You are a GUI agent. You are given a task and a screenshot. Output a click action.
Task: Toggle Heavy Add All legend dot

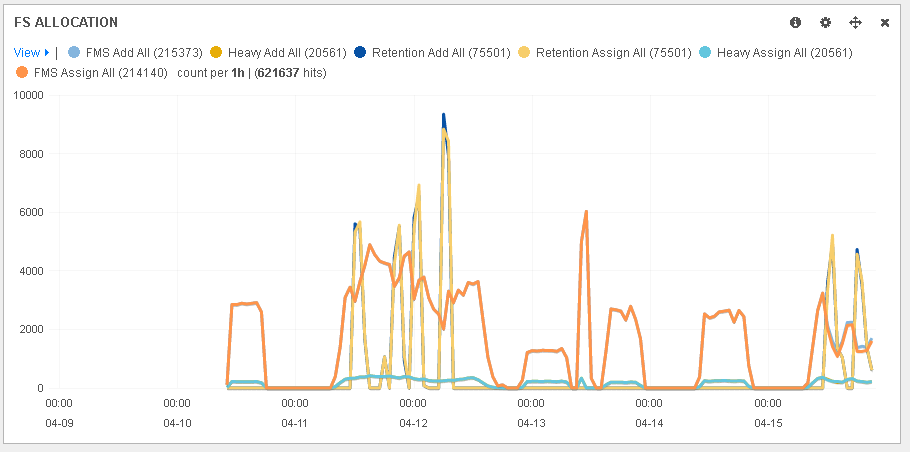pyautogui.click(x=216, y=52)
